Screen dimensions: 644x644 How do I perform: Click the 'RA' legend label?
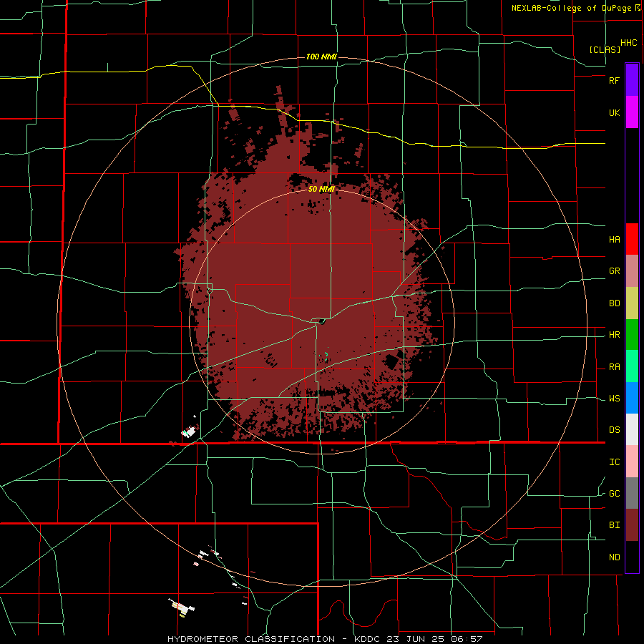point(614,367)
